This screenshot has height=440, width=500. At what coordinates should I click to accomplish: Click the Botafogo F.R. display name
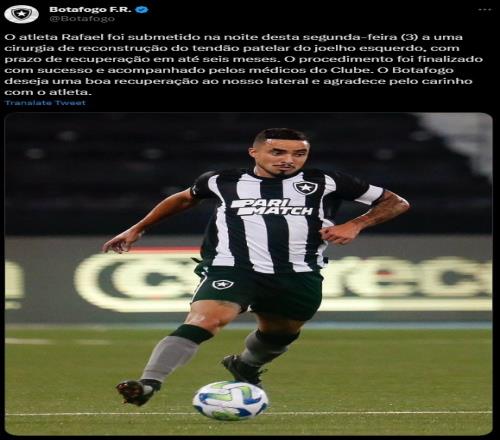point(90,9)
